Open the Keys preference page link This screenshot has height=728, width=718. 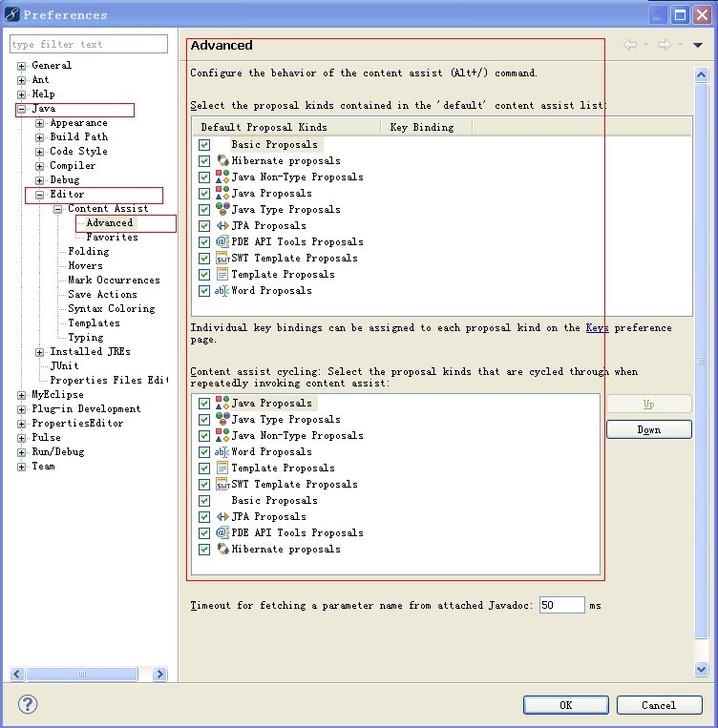tap(597, 328)
